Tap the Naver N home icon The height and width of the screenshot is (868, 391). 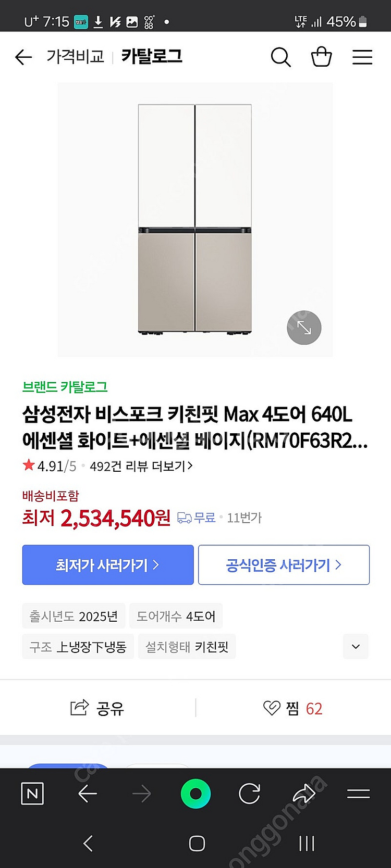(32, 794)
